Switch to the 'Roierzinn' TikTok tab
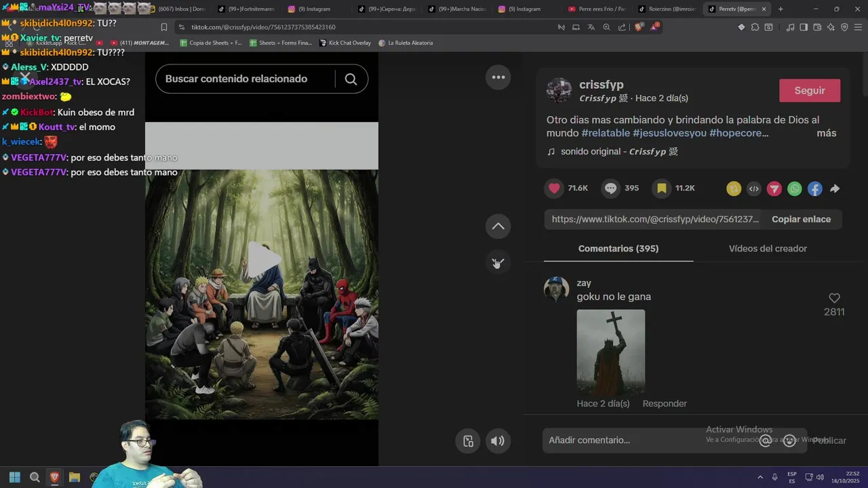Screen dimensions: 868x488 click(667, 9)
